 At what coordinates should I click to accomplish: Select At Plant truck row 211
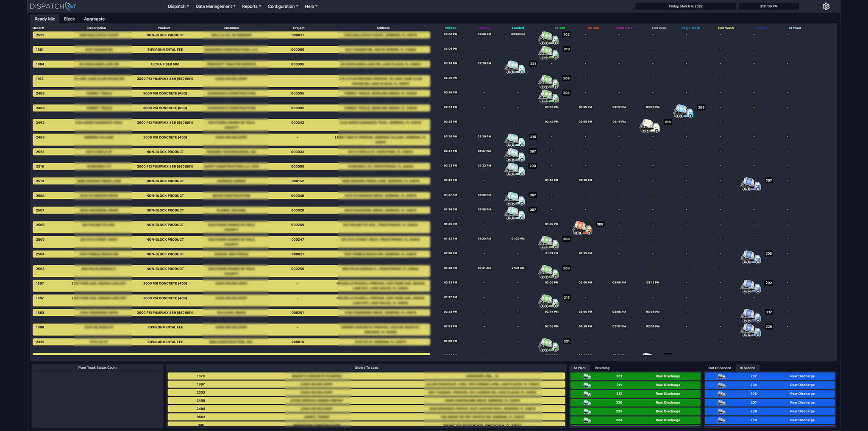(x=635, y=385)
